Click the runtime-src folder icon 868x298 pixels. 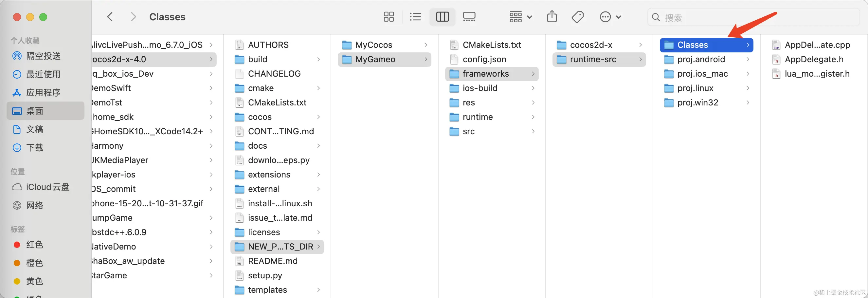(561, 60)
